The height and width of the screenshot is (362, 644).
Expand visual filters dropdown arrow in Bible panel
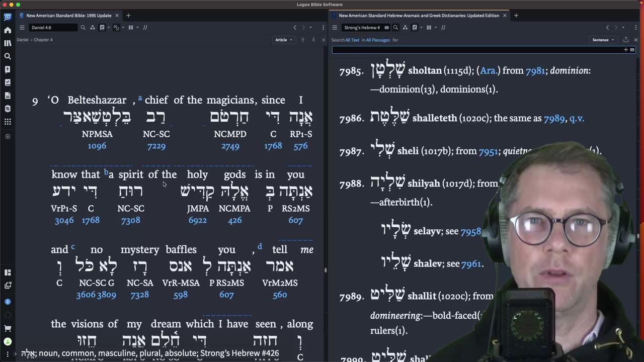click(x=108, y=28)
